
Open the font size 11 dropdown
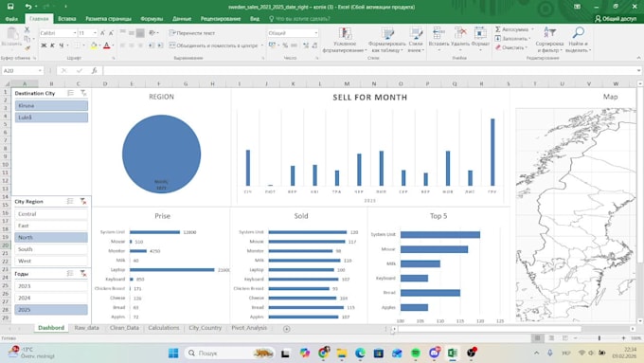click(96, 33)
